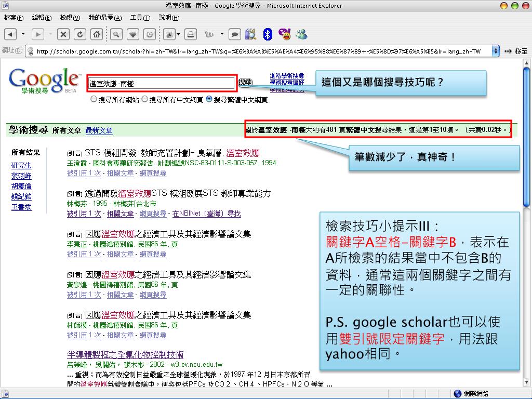Image resolution: width=532 pixels, height=399 pixels.
Task: Switch to 最新文章 link
Action: [99, 130]
